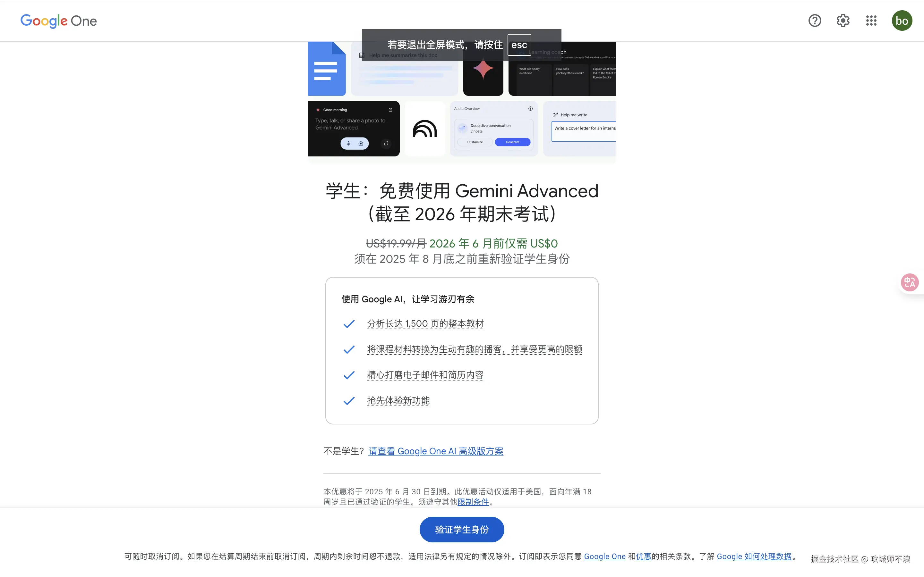Open Google One settings gear
Screen dimensions: 924x577
click(x=843, y=21)
